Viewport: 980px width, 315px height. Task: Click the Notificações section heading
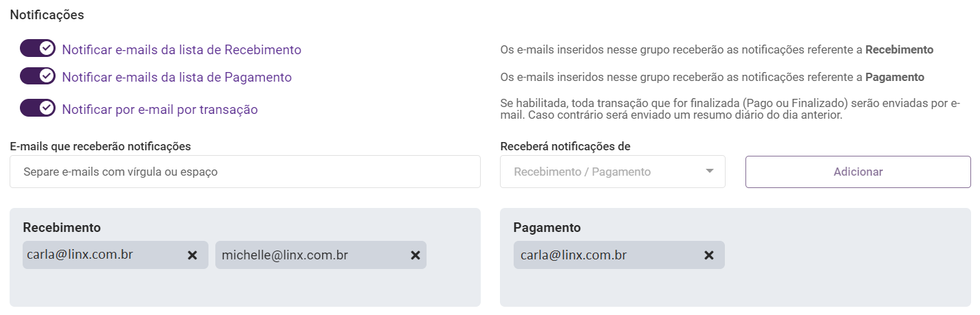point(47,14)
